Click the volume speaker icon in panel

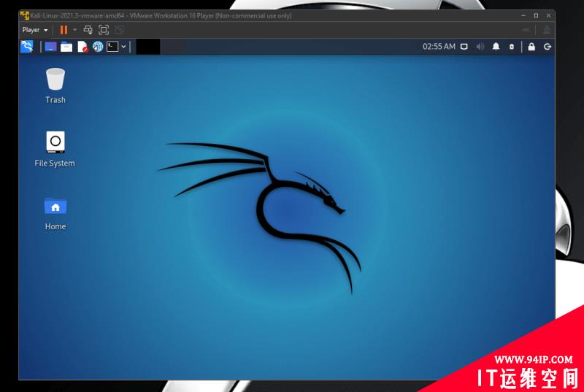480,47
